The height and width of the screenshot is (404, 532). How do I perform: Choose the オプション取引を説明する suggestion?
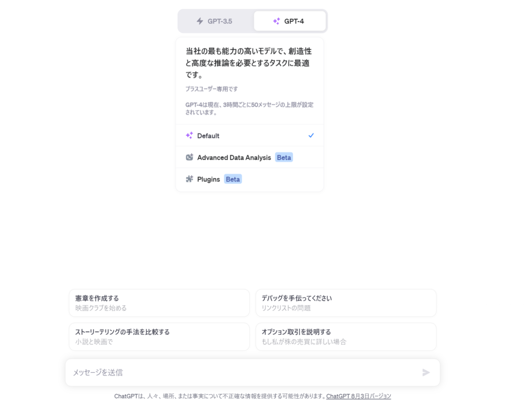click(345, 336)
